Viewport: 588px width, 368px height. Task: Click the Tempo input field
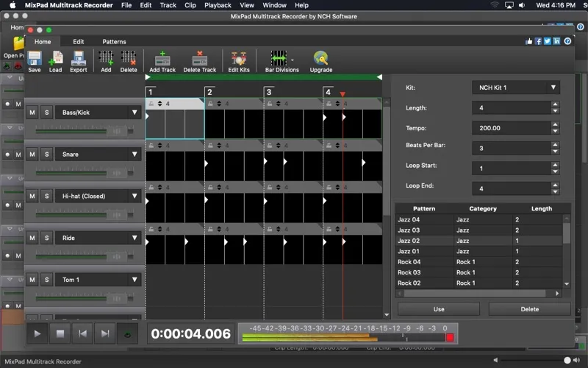[x=511, y=128]
